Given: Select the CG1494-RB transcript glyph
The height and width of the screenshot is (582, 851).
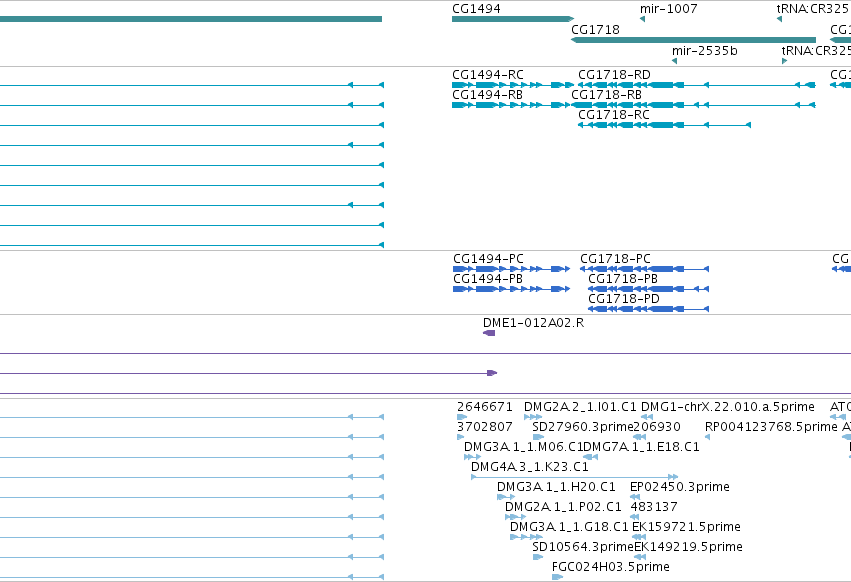Looking at the screenshot, I should pos(512,105).
